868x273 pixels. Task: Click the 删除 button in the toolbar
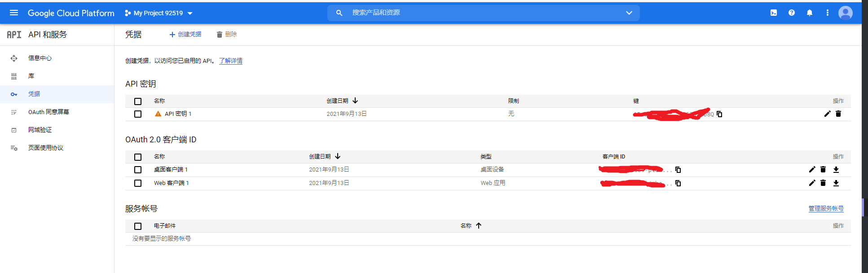pyautogui.click(x=227, y=35)
